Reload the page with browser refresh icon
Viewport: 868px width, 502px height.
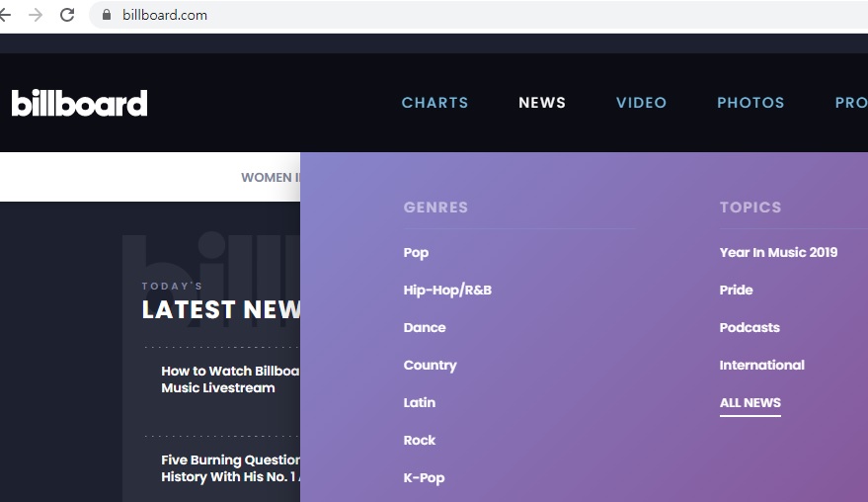pyautogui.click(x=67, y=15)
